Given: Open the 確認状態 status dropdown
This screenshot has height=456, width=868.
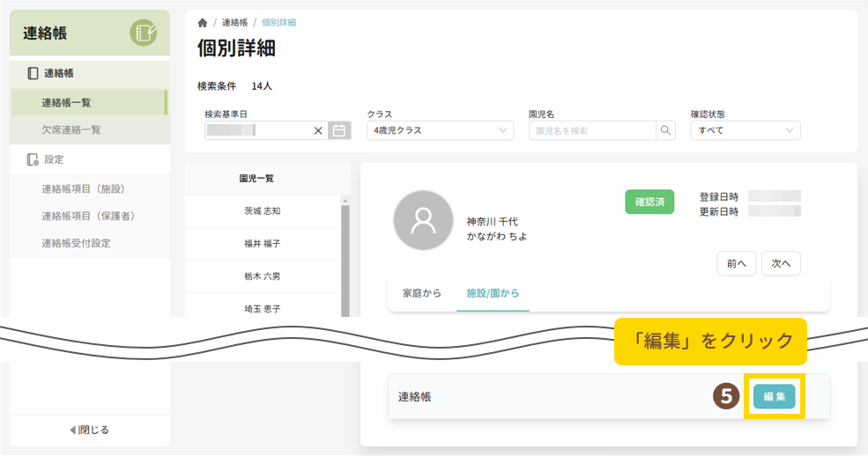Looking at the screenshot, I should 746,130.
